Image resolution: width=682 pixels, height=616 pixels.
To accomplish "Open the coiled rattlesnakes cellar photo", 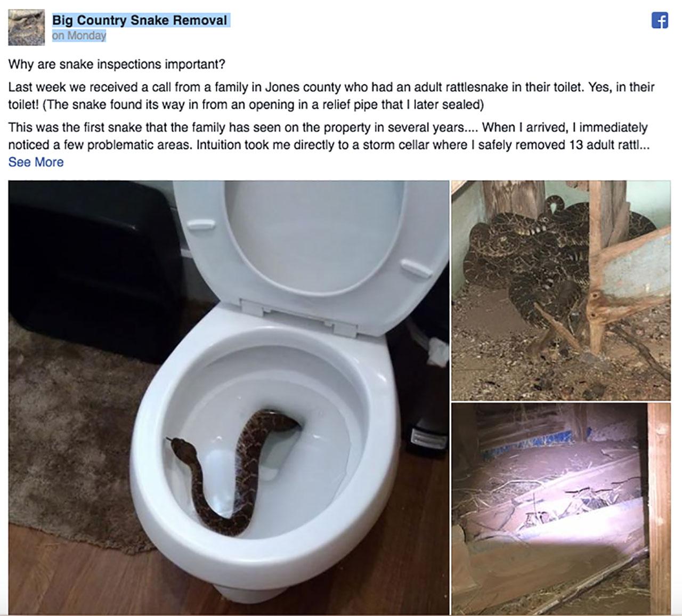I will (561, 290).
